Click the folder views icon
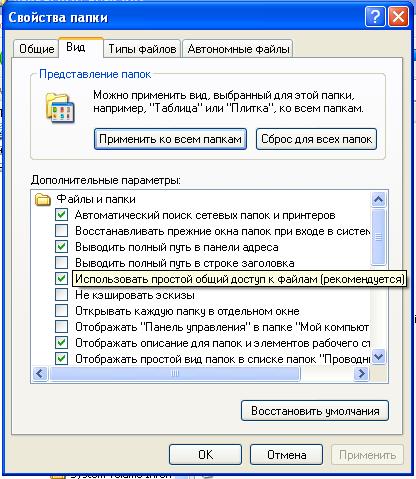The image size is (416, 479). (60, 107)
